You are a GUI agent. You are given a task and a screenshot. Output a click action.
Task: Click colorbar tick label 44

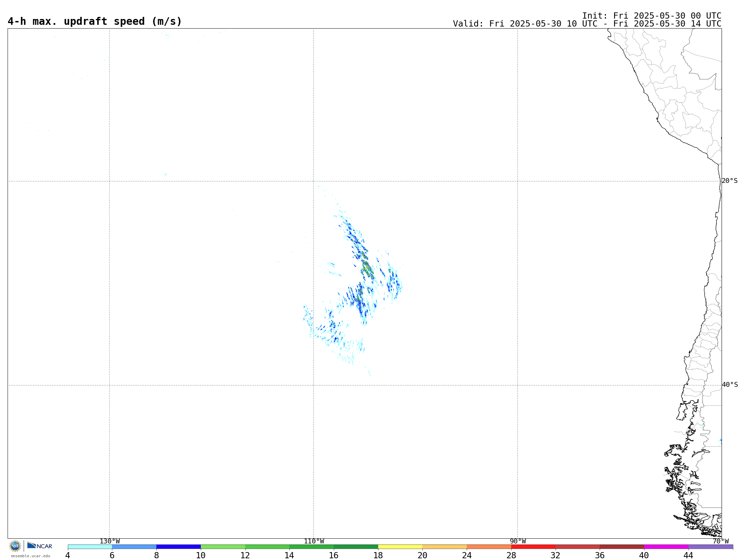688,556
